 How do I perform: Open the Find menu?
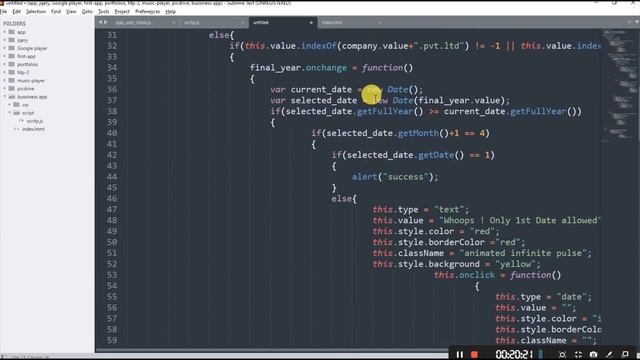(x=56, y=11)
